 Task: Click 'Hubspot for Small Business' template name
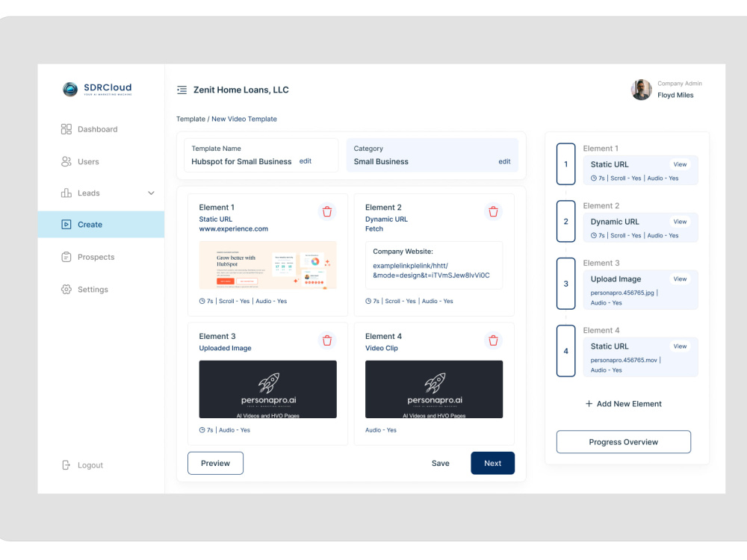click(x=241, y=162)
